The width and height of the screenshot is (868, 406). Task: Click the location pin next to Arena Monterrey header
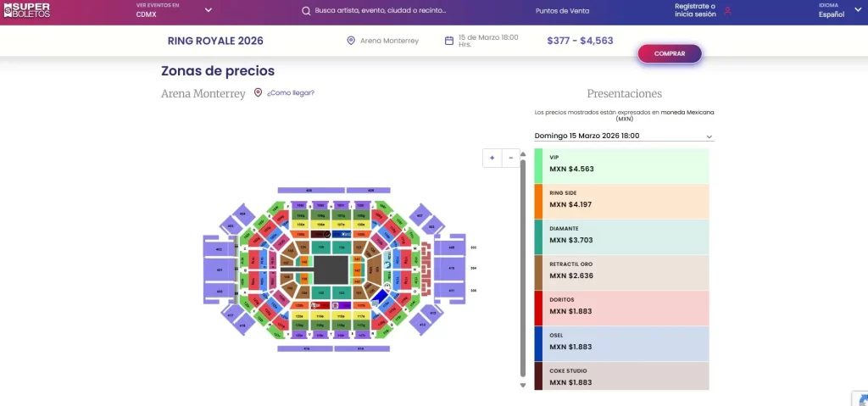coord(351,41)
